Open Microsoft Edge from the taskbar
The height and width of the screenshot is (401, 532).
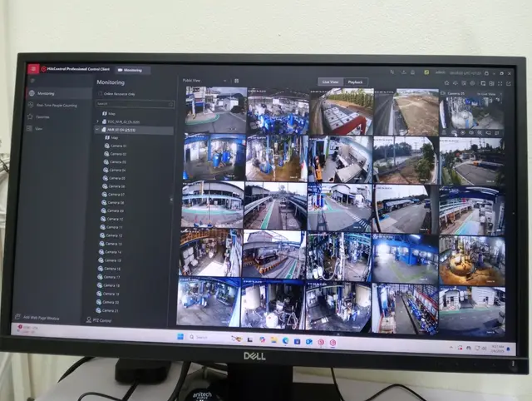coord(285,340)
